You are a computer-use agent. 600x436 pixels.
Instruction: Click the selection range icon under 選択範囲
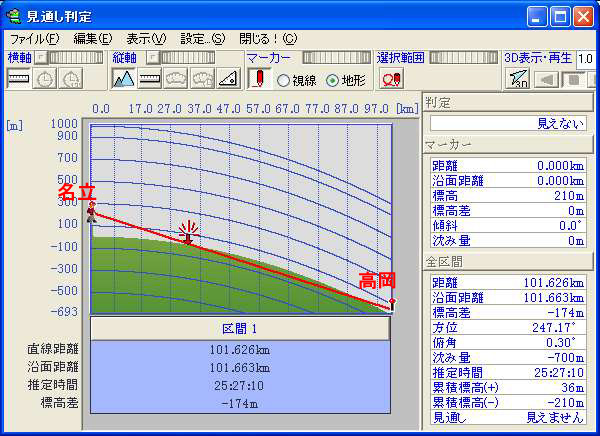pyautogui.click(x=391, y=79)
